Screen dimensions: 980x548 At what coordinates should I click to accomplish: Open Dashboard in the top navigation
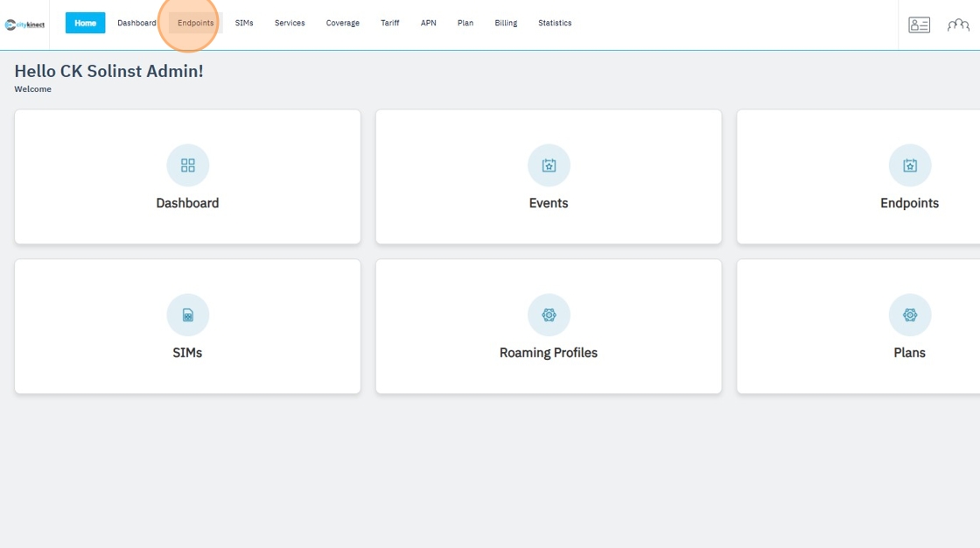[x=136, y=23]
